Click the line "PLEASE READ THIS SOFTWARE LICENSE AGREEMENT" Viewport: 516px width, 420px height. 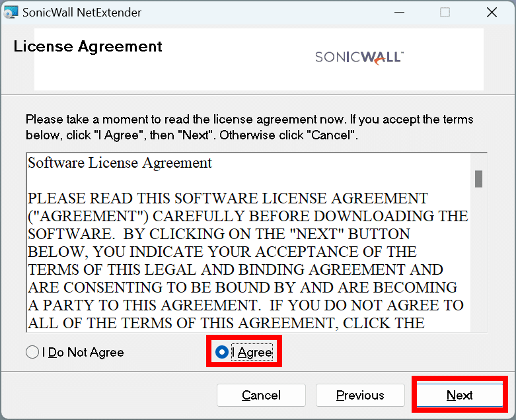click(x=228, y=198)
